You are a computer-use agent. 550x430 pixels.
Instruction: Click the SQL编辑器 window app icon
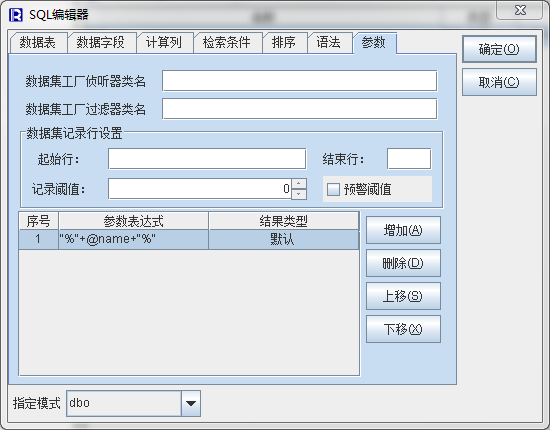(x=16, y=15)
